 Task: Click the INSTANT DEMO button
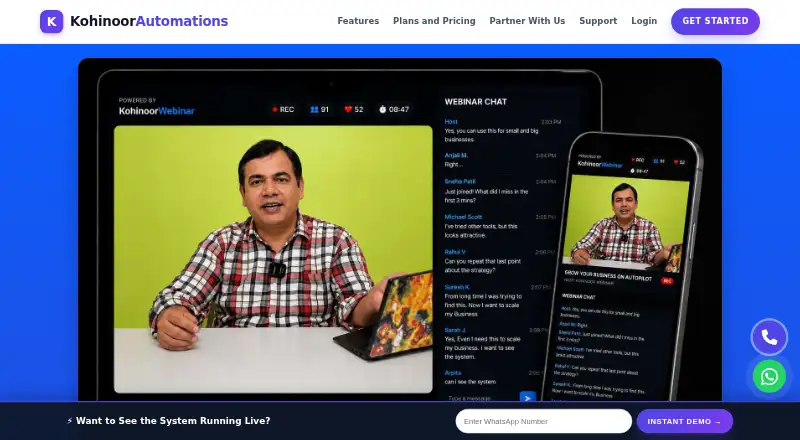point(685,422)
